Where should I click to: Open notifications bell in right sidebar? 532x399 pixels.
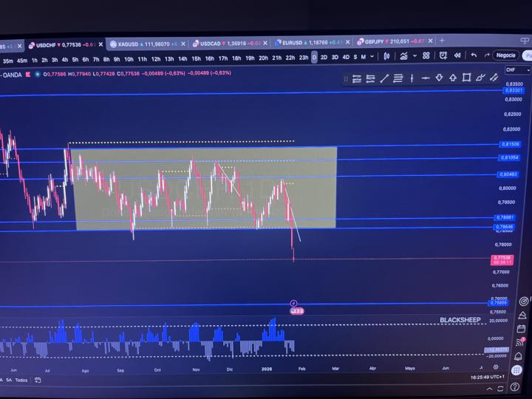pos(518,356)
